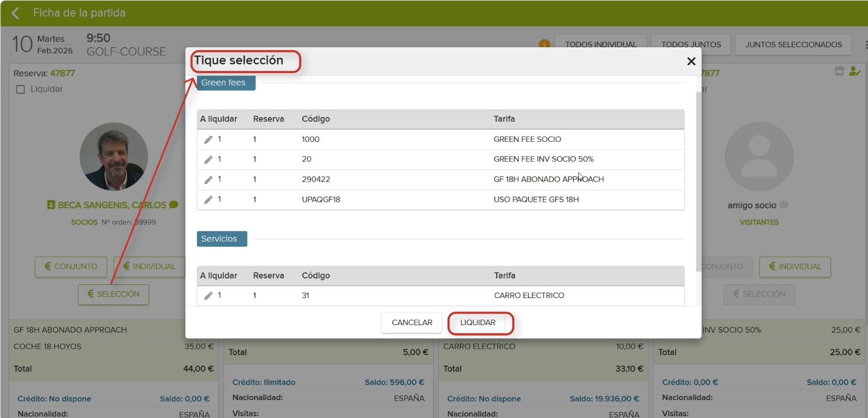
Task: Click the shop icon on right card
Action: tap(839, 71)
